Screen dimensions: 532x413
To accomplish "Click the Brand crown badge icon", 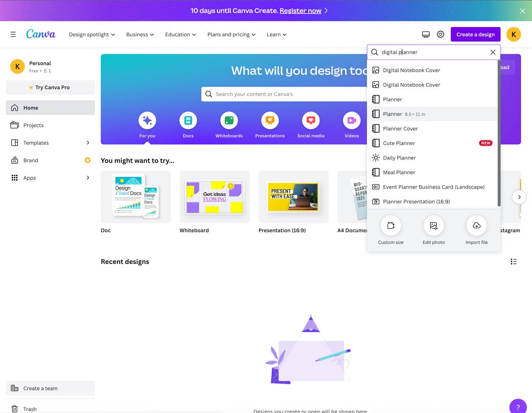I will point(88,160).
